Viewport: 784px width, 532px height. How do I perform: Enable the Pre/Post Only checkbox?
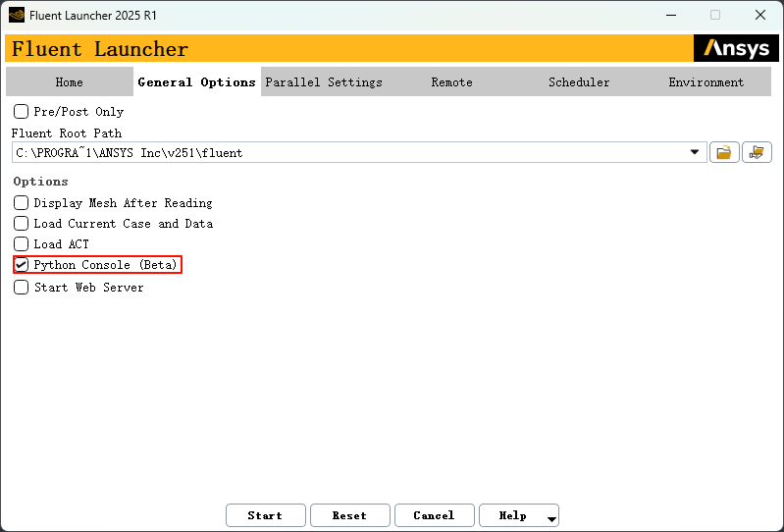click(x=21, y=111)
